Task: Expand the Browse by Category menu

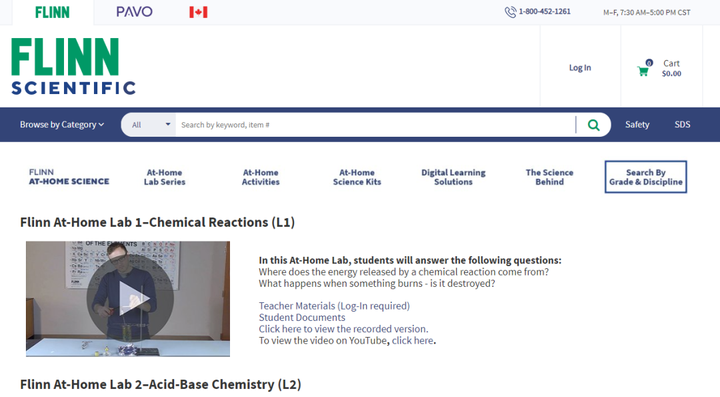Action: coord(62,125)
